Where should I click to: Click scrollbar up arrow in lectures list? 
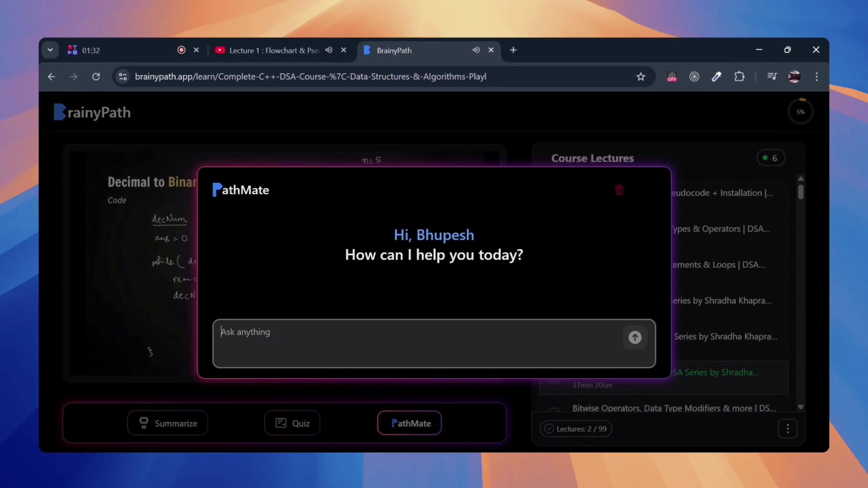tap(801, 178)
